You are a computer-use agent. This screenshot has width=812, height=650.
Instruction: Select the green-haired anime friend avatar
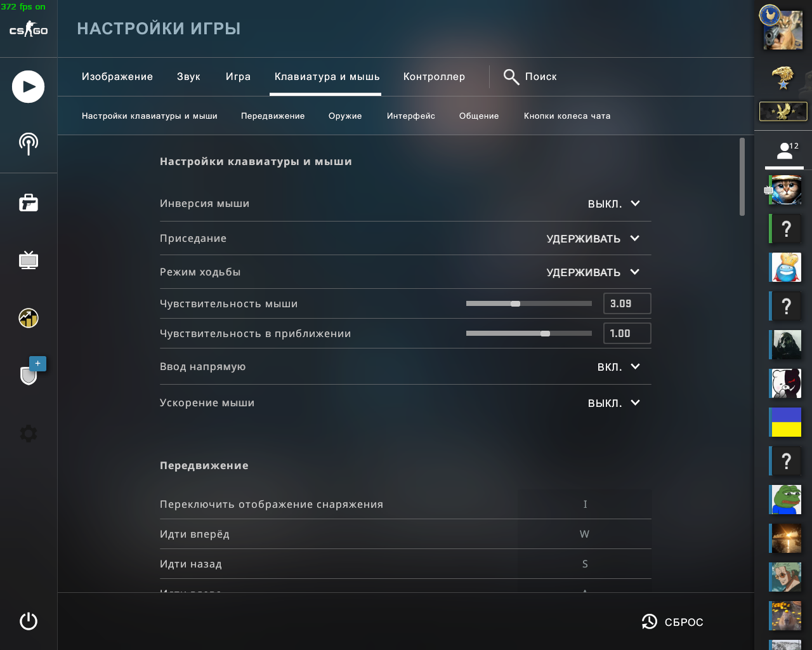785,577
